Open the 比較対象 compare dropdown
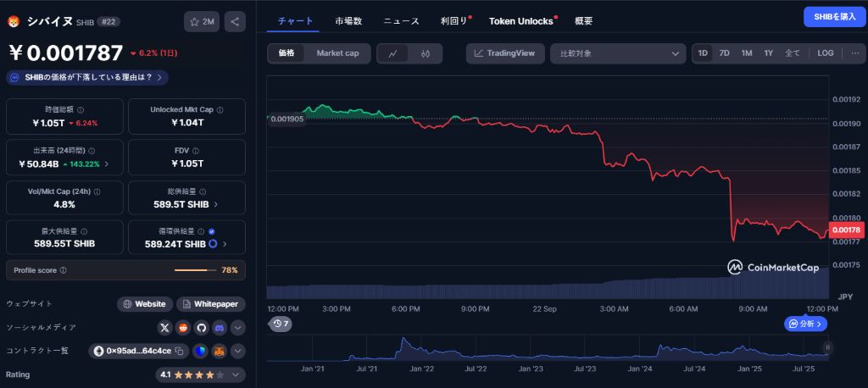 619,53
